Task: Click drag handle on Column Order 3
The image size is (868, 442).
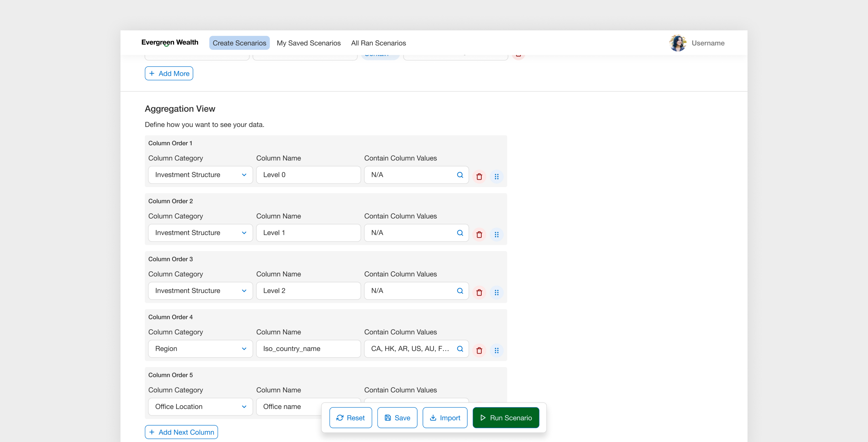Action: tap(496, 292)
